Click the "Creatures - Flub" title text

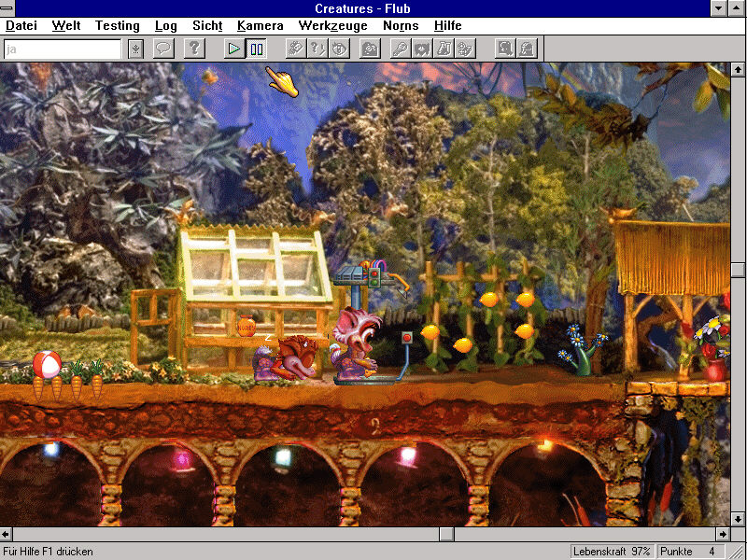click(362, 8)
